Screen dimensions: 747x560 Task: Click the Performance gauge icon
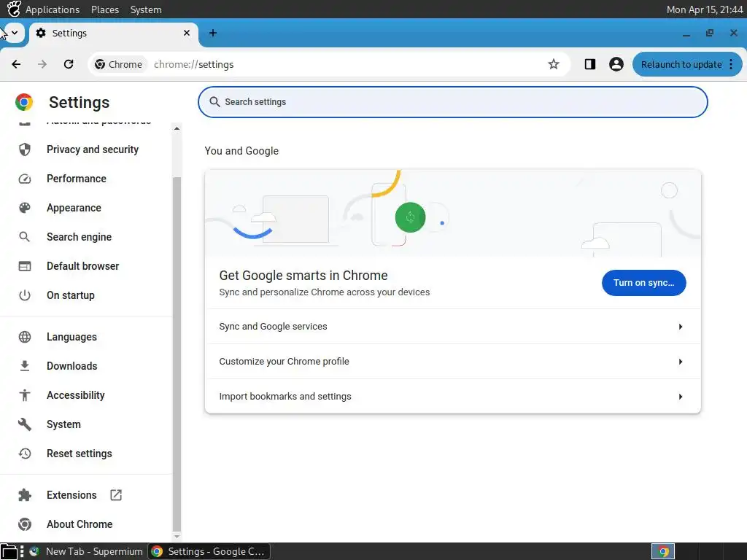coord(25,179)
